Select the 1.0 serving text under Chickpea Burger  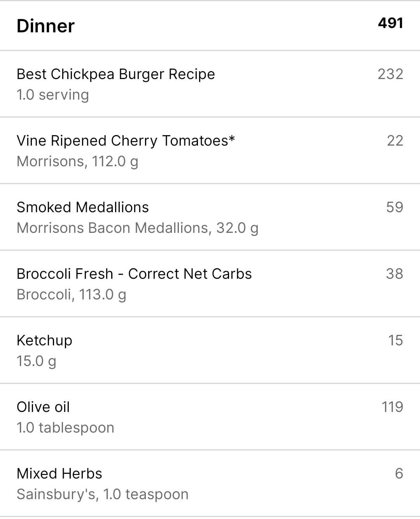(52, 95)
